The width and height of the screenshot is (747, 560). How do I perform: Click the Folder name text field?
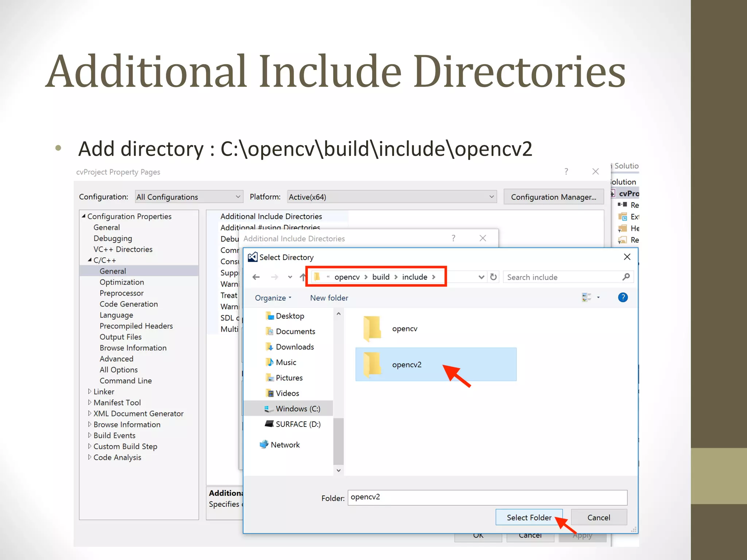[487, 497]
